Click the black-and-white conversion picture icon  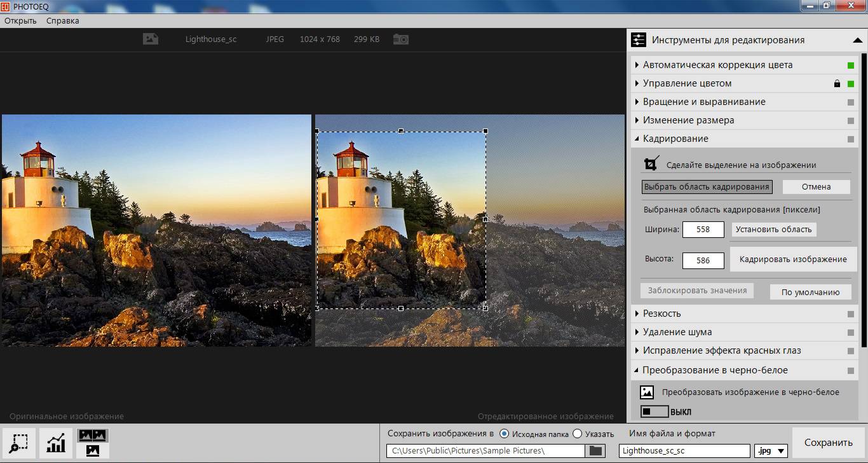coord(646,392)
